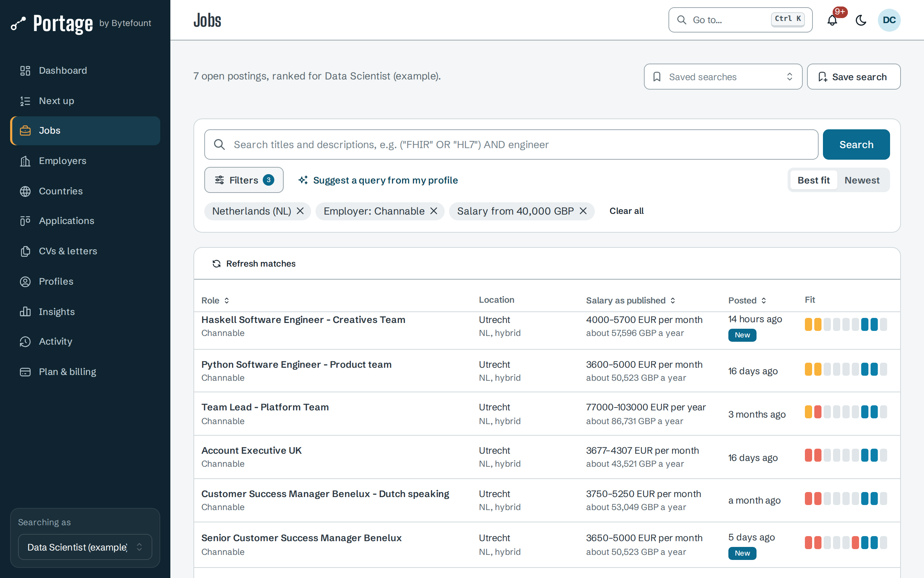Image resolution: width=924 pixels, height=578 pixels.
Task: Remove the Employer: Channable filter chip
Action: 433,211
